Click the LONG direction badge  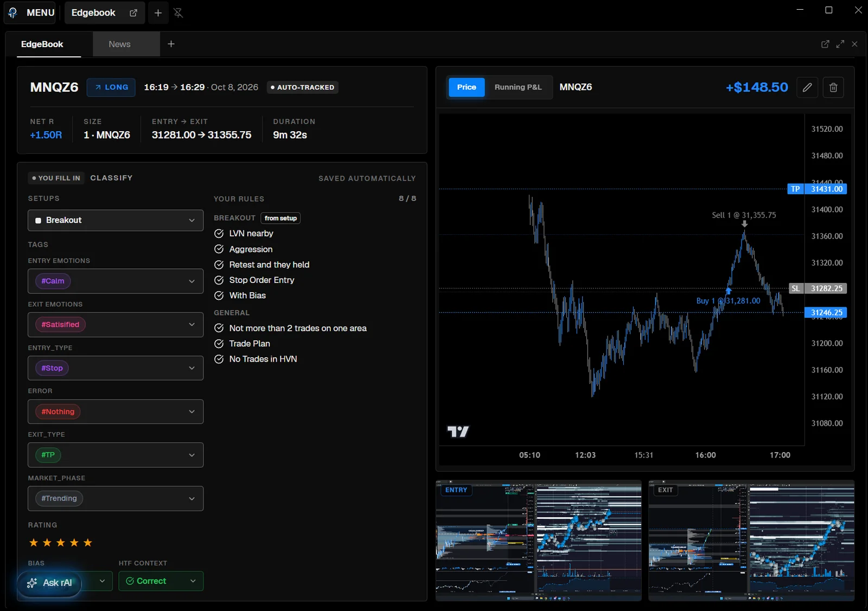111,87
